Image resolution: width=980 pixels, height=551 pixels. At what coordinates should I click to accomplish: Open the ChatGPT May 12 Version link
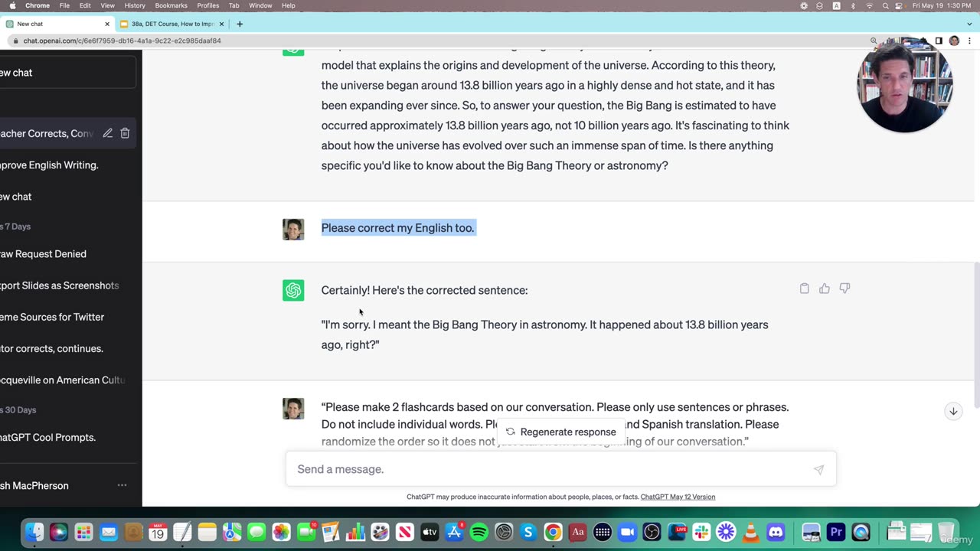pos(678,497)
